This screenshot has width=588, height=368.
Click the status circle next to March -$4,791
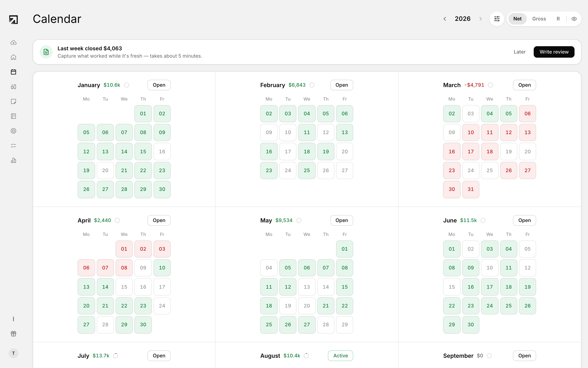coord(490,85)
